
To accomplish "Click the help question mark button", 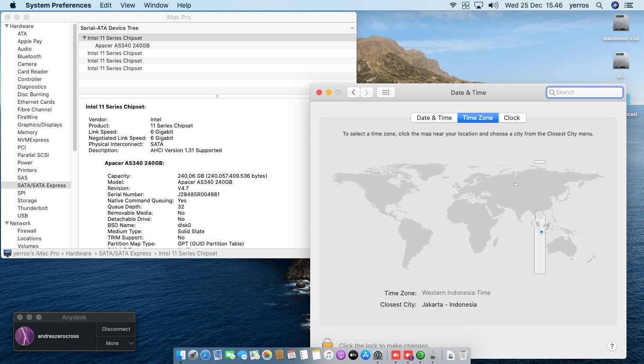I will click(x=611, y=346).
